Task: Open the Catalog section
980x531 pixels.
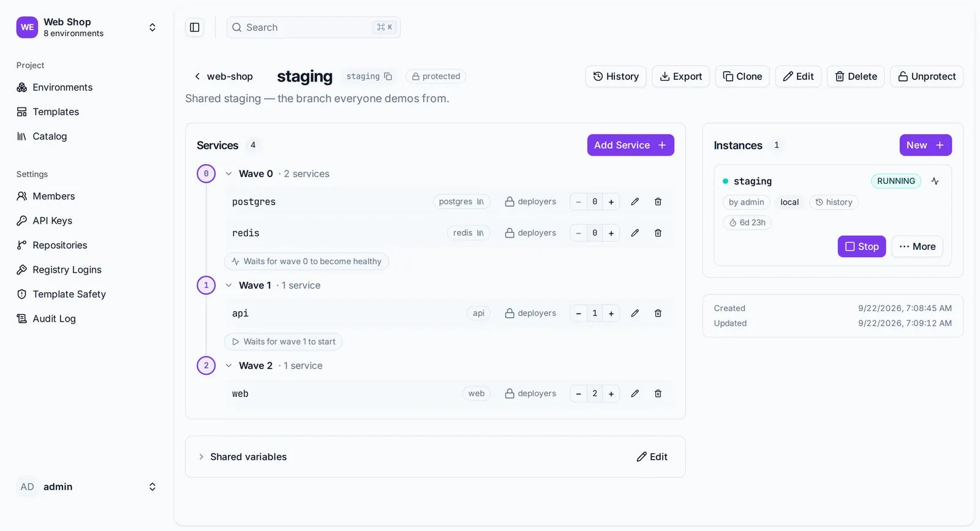Action: coord(86,137)
